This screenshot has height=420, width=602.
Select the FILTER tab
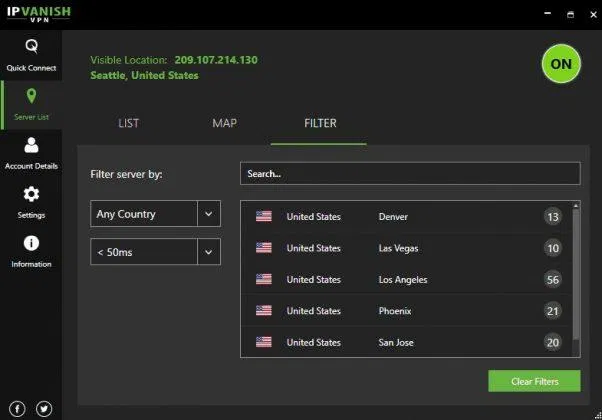coord(320,124)
